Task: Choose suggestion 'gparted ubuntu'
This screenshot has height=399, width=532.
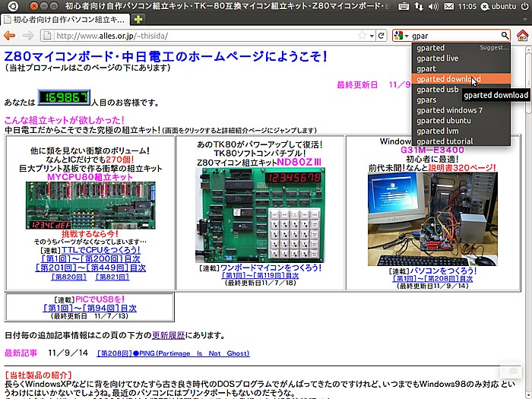Action: pyautogui.click(x=461, y=121)
